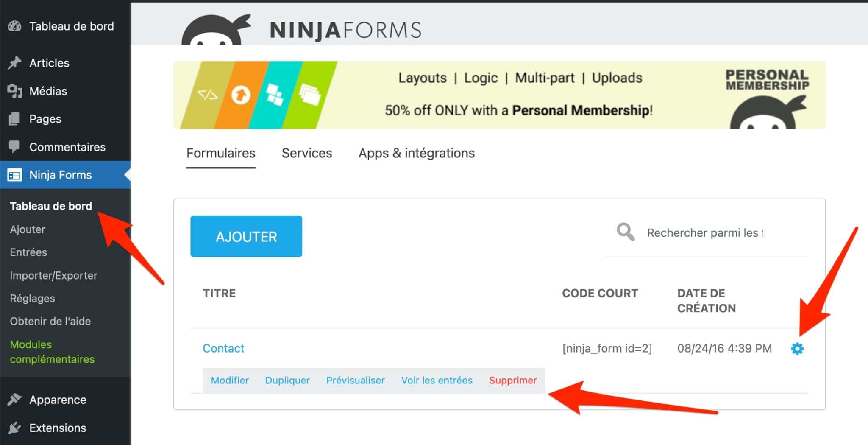Viewport: 868px width, 445px height.
Task: Click the green multi-part pages banner icon
Action: (x=309, y=94)
